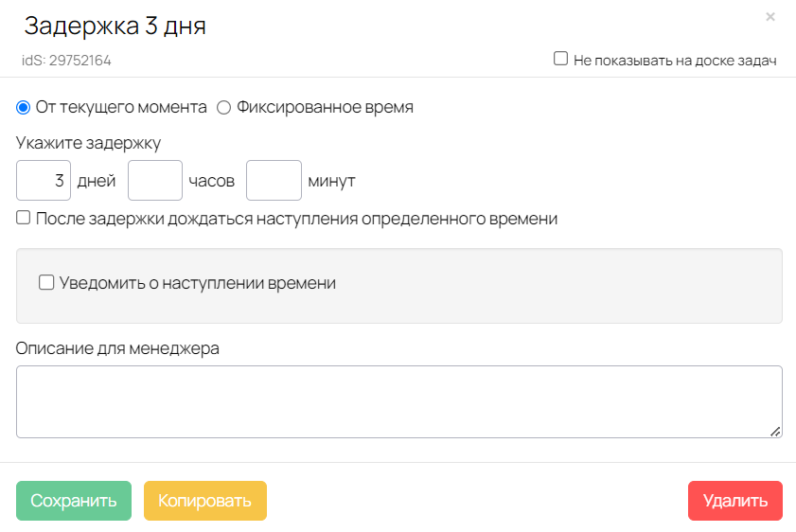Click the empty minutes input field

pyautogui.click(x=274, y=180)
